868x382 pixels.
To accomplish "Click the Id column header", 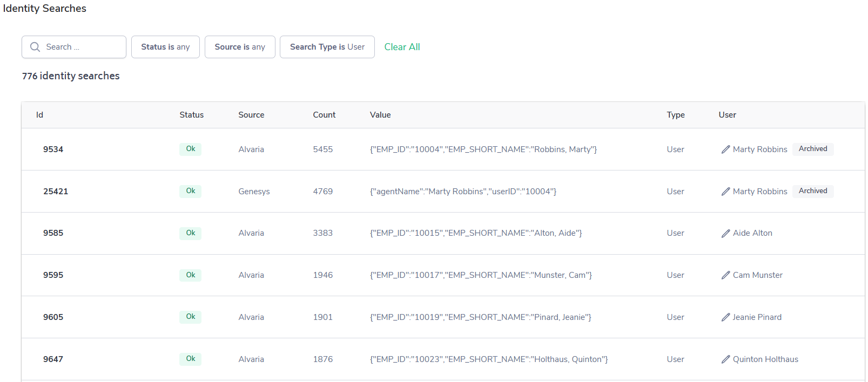I will (39, 115).
